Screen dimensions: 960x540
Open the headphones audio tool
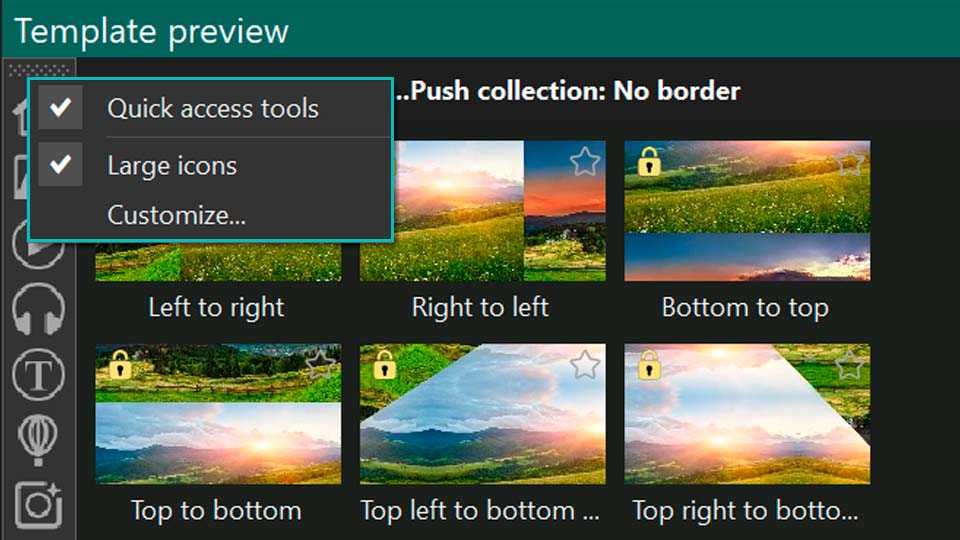pyautogui.click(x=39, y=309)
